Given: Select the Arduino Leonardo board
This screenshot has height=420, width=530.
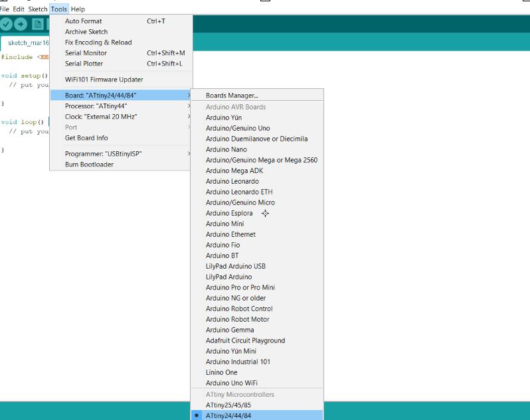Looking at the screenshot, I should [x=257, y=181].
